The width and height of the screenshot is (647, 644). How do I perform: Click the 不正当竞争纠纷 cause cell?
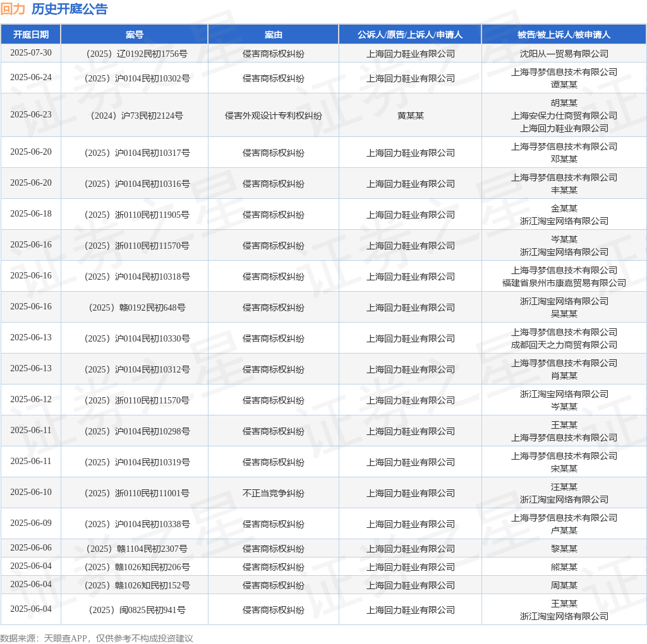(x=273, y=493)
